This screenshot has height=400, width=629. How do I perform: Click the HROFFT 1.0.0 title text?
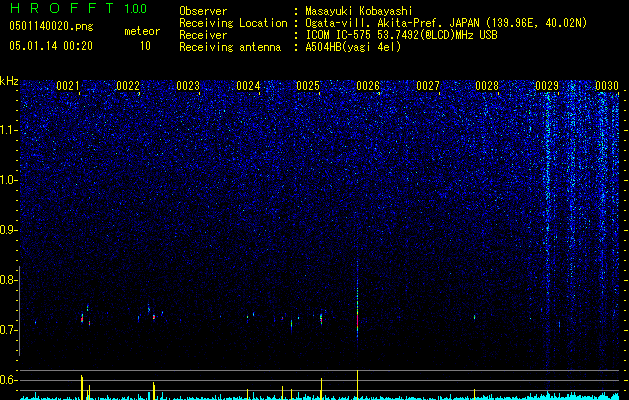coord(78,8)
